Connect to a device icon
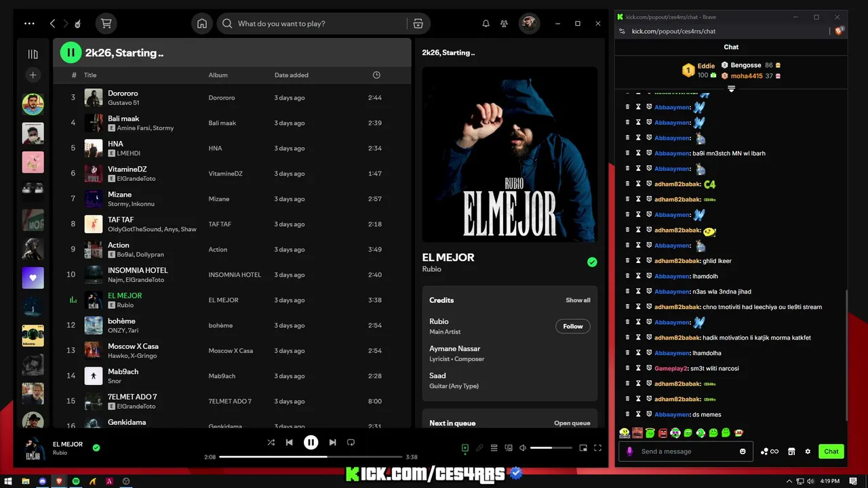The image size is (868, 488). 509,448
